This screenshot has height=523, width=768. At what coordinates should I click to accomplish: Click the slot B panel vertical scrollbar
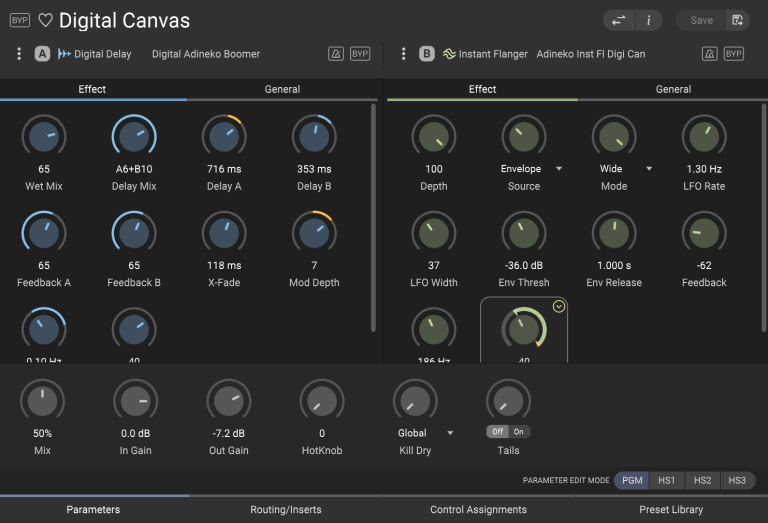click(x=764, y=217)
